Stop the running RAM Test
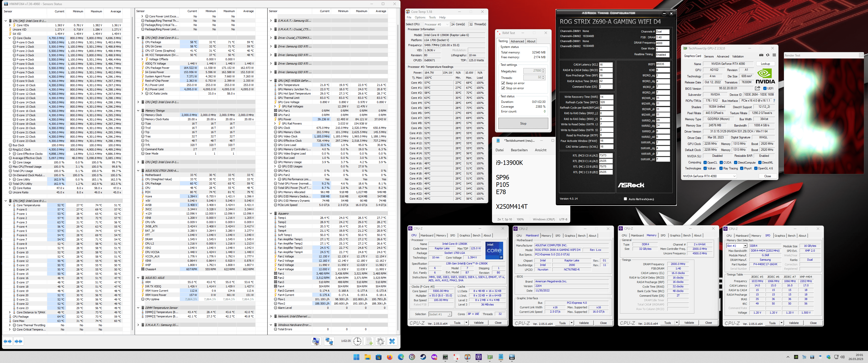 [x=523, y=123]
